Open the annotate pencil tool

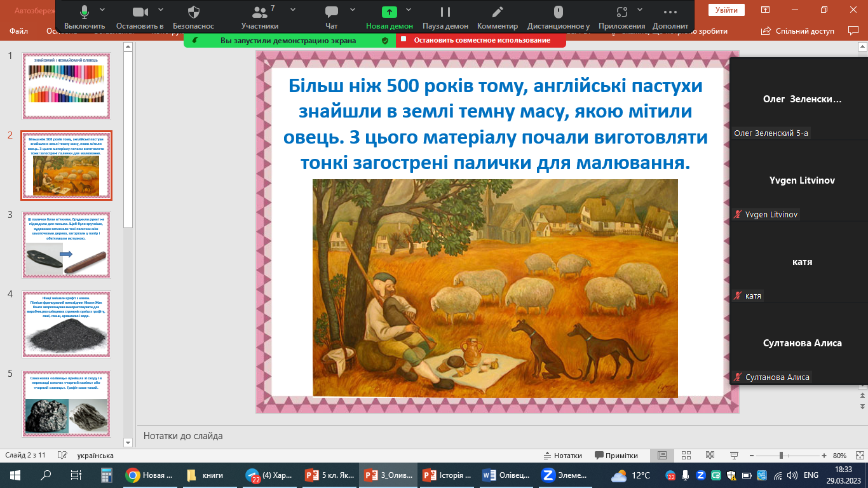coord(498,17)
